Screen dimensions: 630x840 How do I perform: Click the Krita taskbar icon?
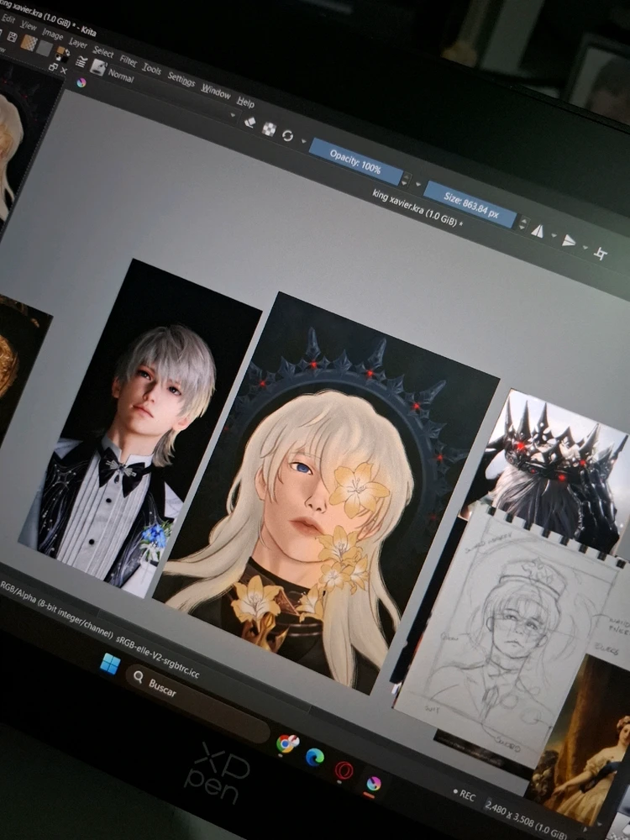click(374, 784)
